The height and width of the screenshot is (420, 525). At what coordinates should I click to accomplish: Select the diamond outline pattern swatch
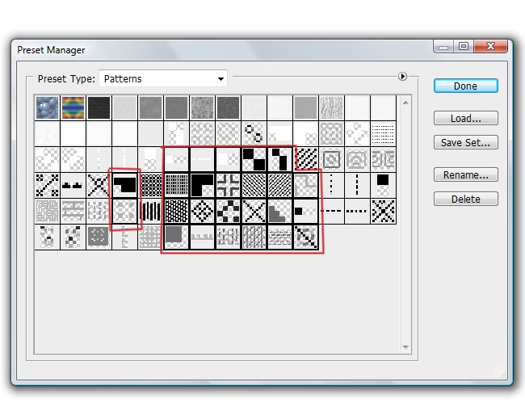point(203,212)
